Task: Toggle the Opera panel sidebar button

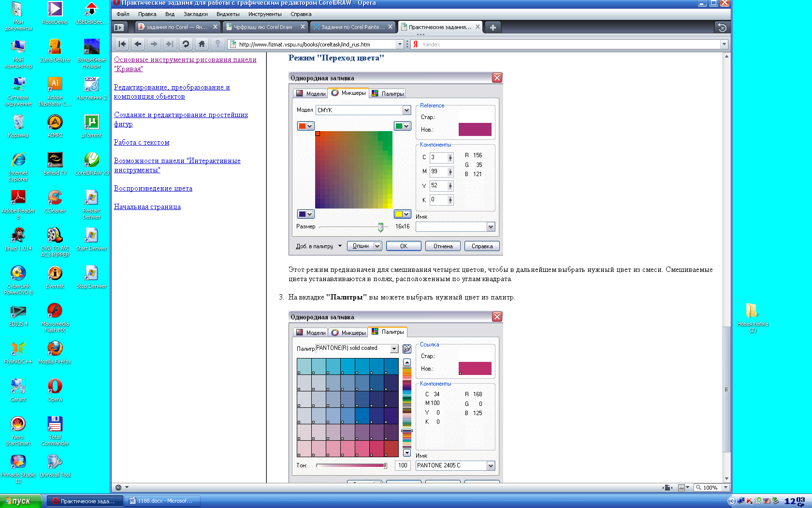Action: pos(119,28)
